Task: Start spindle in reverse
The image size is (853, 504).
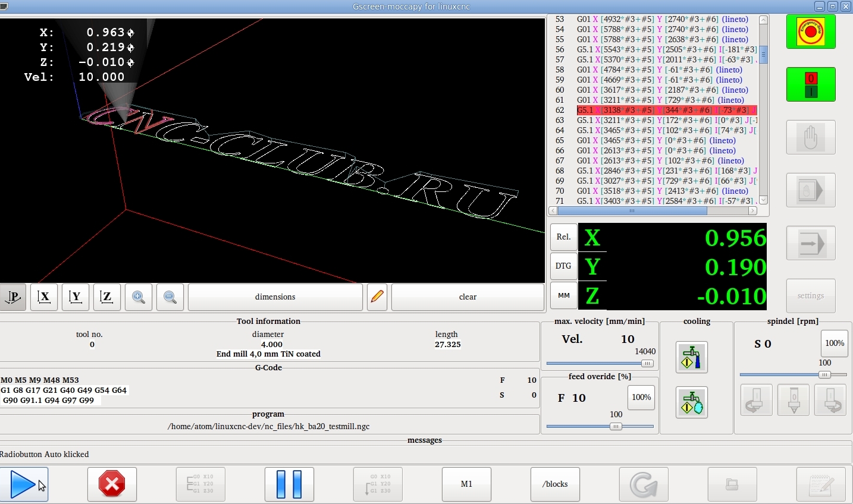Action: coord(756,399)
